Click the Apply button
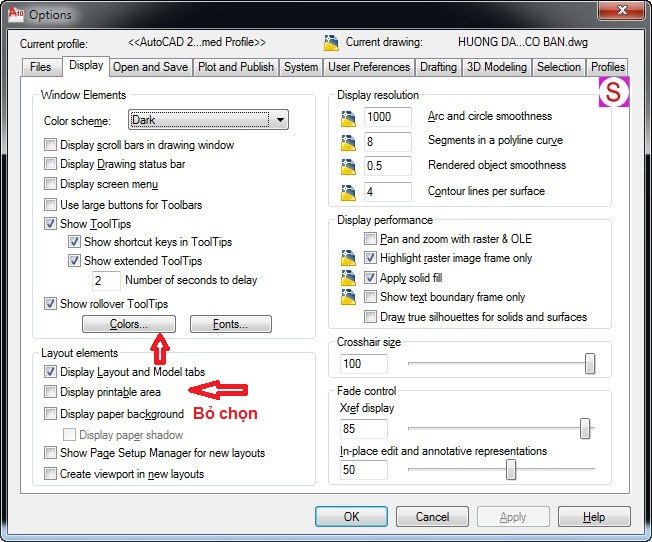 (513, 517)
